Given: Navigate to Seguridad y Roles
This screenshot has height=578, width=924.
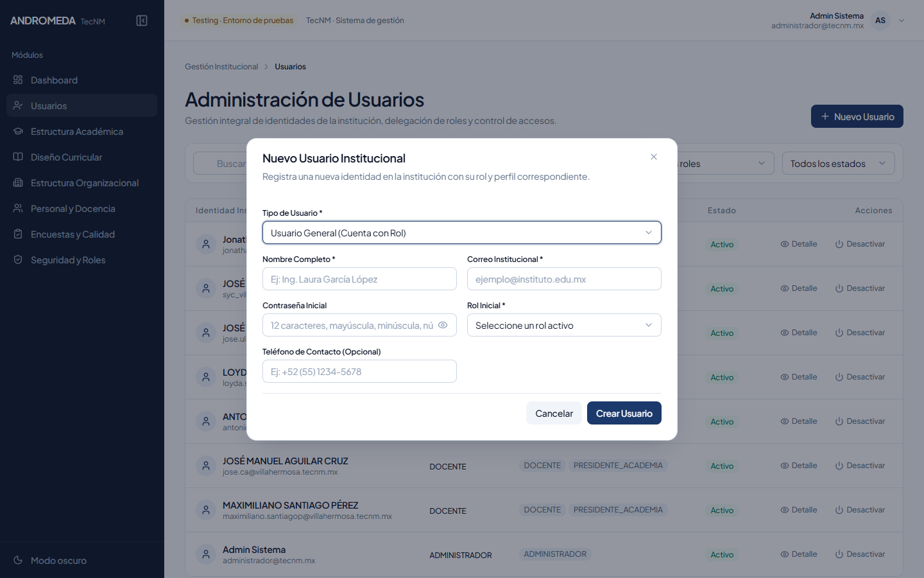Looking at the screenshot, I should (x=81, y=259).
